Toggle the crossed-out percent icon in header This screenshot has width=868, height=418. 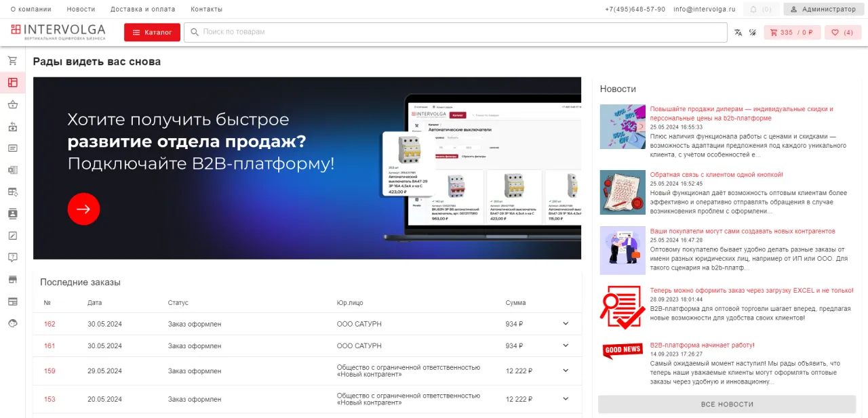pos(753,32)
